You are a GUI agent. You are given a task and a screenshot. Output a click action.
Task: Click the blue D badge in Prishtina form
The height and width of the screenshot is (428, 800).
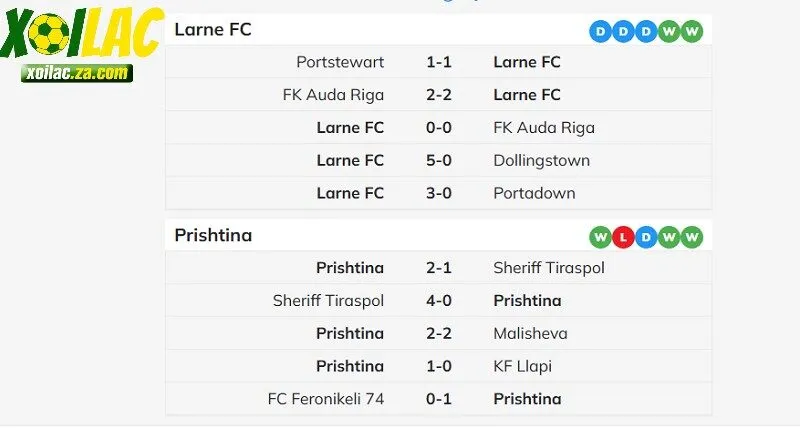point(646,237)
